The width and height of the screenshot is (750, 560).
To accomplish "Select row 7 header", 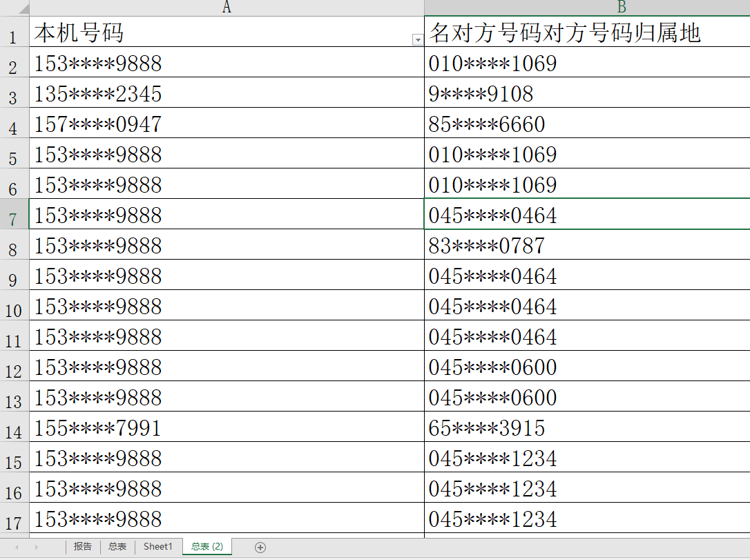I will (x=14, y=215).
